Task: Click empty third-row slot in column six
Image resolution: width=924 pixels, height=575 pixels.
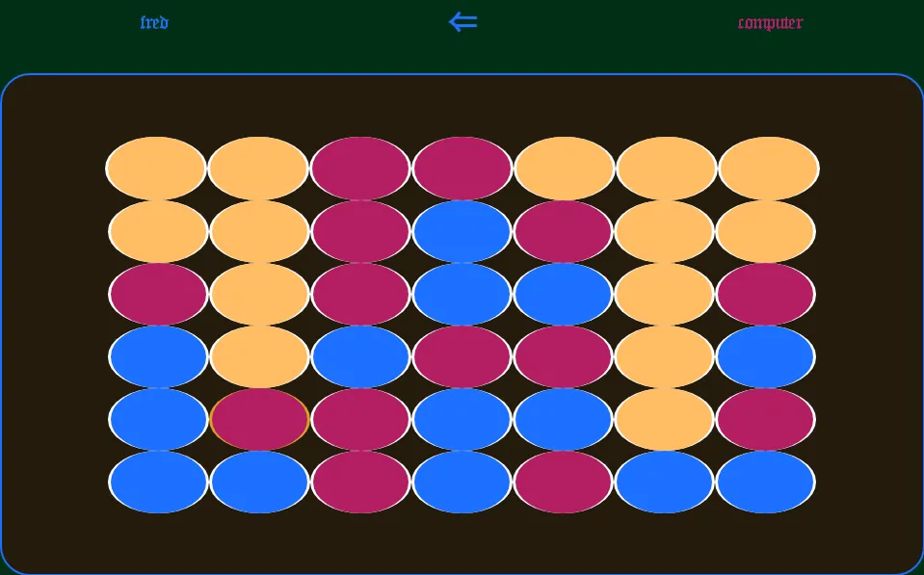Action: click(664, 294)
